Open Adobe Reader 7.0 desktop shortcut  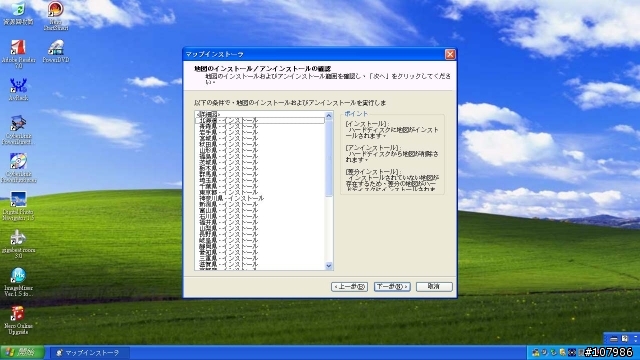(x=18, y=53)
